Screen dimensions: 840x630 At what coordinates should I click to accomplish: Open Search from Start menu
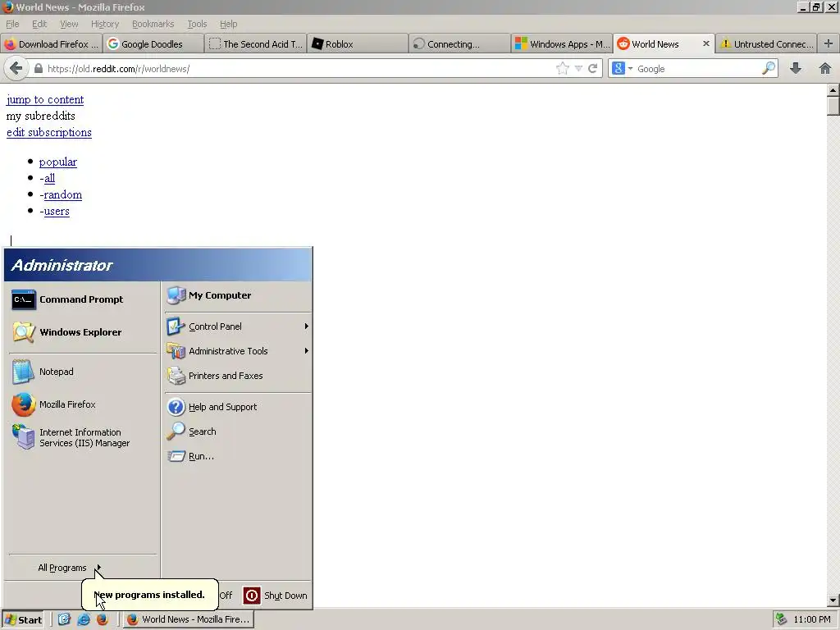237,431
